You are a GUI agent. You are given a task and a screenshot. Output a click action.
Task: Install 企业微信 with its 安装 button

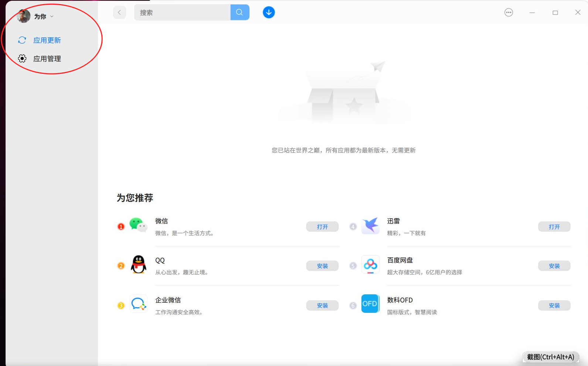click(x=322, y=305)
